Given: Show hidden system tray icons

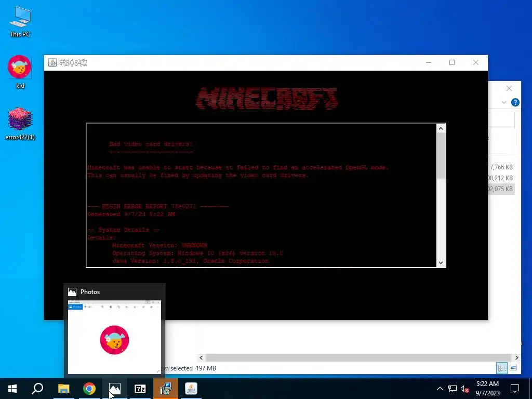Looking at the screenshot, I should click(440, 389).
